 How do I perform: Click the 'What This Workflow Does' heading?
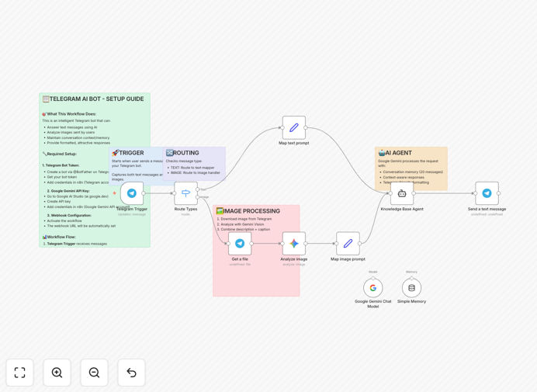pos(69,114)
